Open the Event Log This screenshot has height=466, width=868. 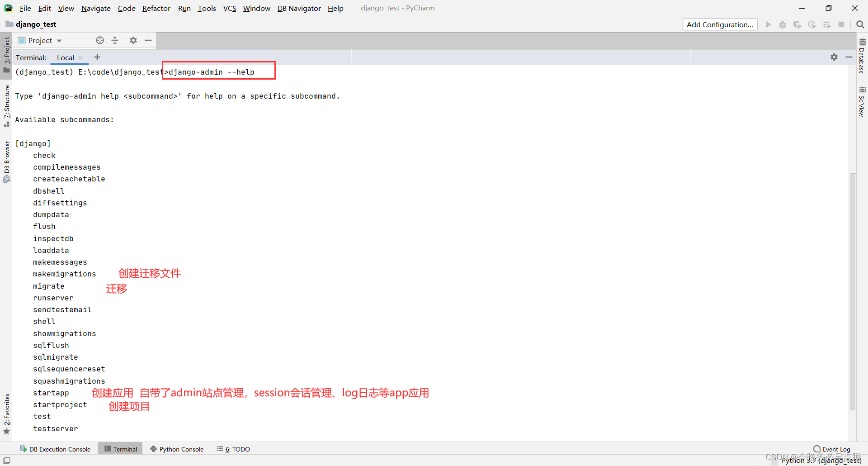[832, 449]
